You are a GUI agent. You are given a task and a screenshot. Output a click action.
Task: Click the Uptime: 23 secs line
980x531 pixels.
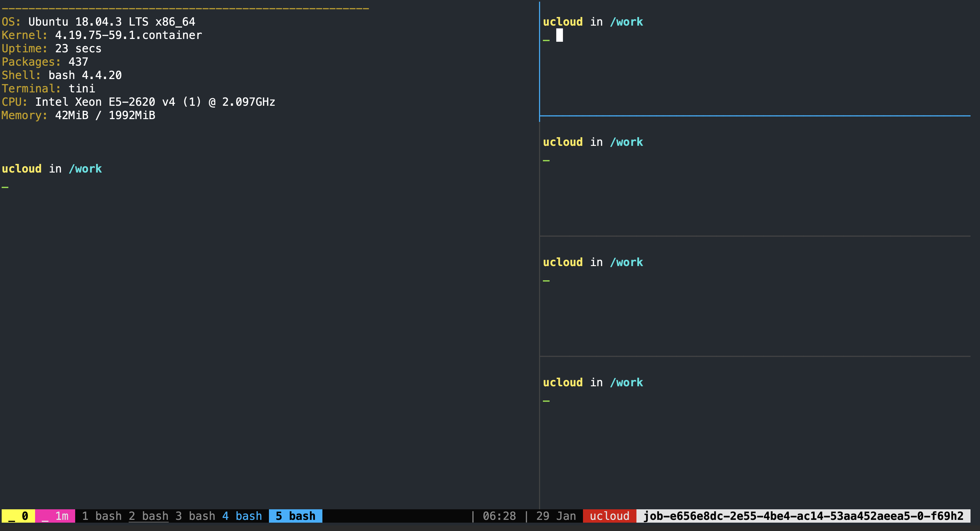point(51,48)
